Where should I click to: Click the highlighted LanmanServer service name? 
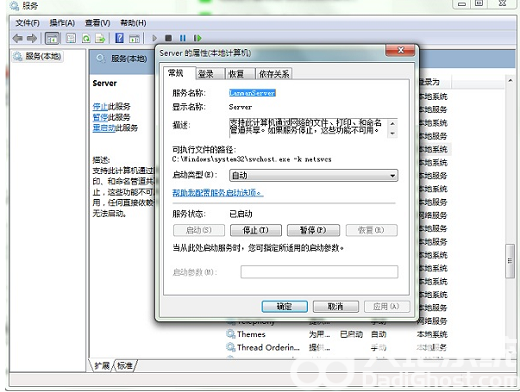pyautogui.click(x=252, y=93)
